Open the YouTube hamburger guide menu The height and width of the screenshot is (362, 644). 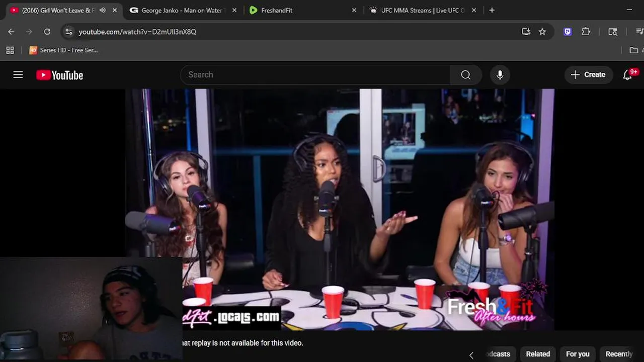tap(18, 75)
